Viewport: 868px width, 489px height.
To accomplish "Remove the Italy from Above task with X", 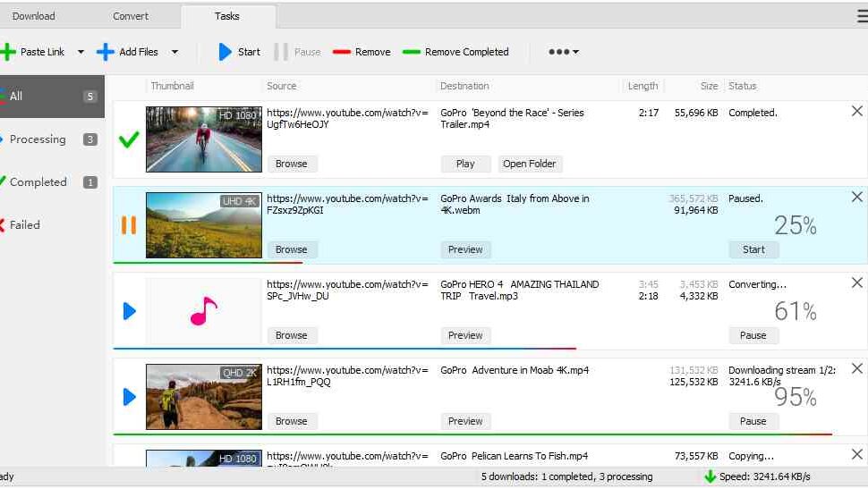I will tap(856, 197).
